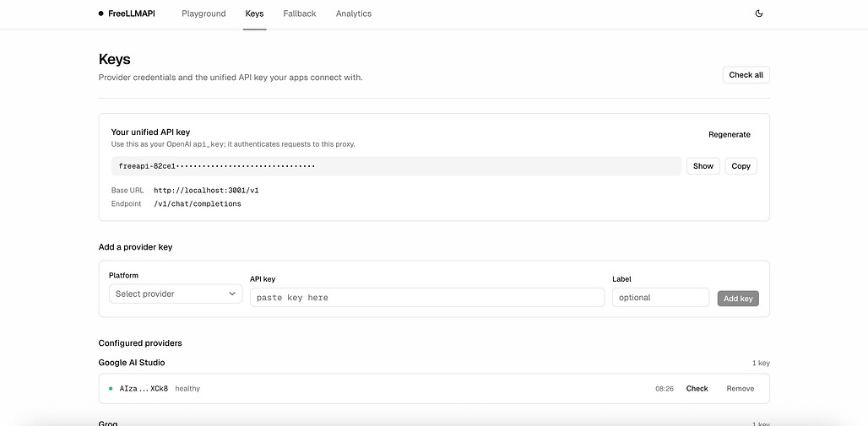Click the AIza...XCk8 key text
Image resolution: width=868 pixels, height=426 pixels.
[144, 388]
